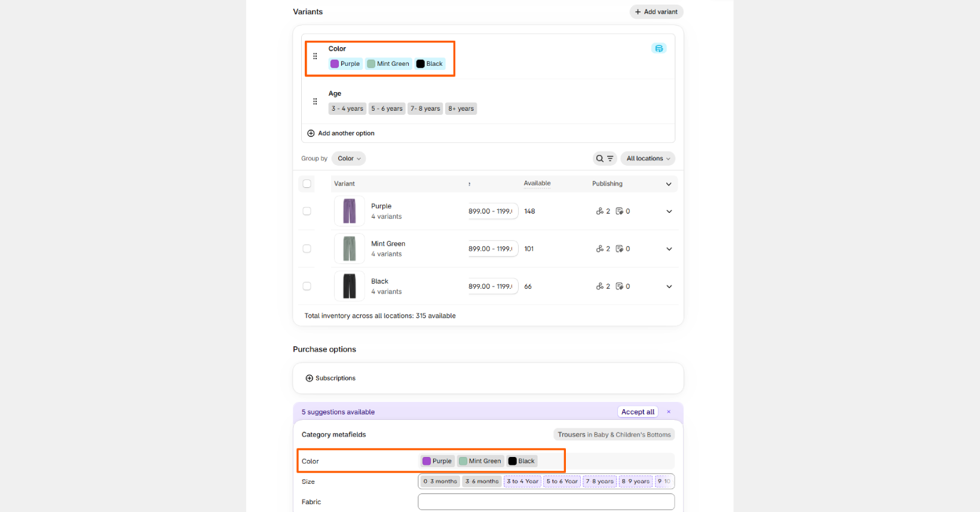Click the drag handle for the Age option
Viewport: 980px width, 512px height.
[315, 102]
